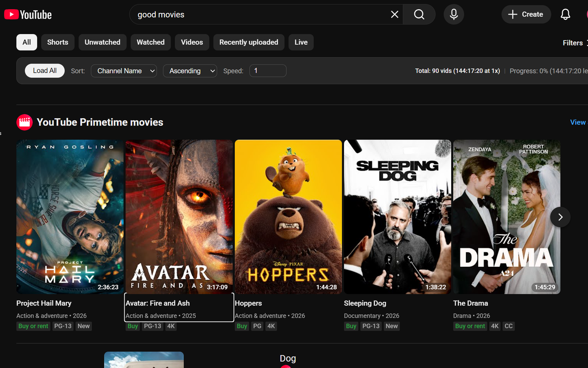Click the 'Dog' result title below
Image resolution: width=588 pixels, height=368 pixels.
pyautogui.click(x=288, y=358)
